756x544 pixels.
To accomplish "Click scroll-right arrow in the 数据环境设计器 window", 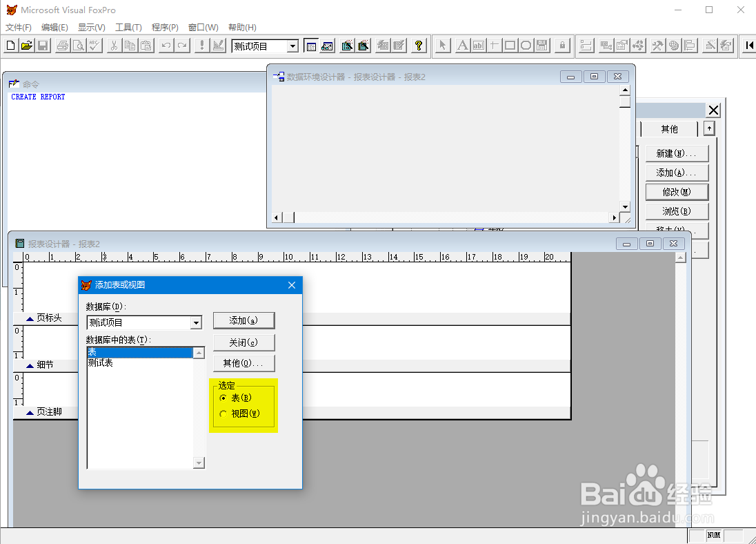I will click(x=614, y=217).
